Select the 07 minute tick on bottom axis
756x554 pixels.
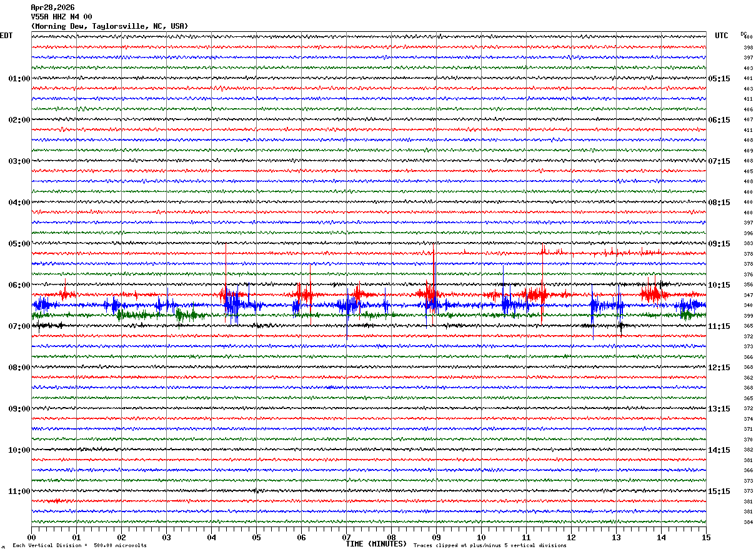click(346, 537)
